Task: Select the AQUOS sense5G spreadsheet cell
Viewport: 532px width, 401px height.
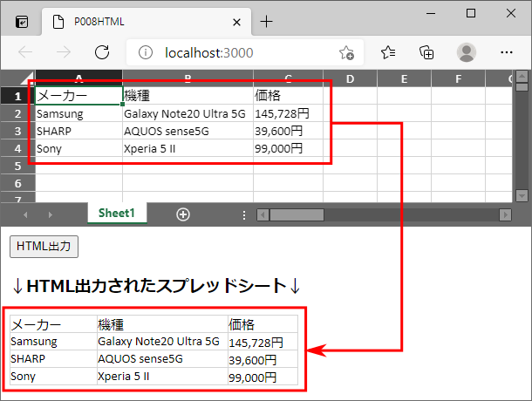Action: [188, 131]
